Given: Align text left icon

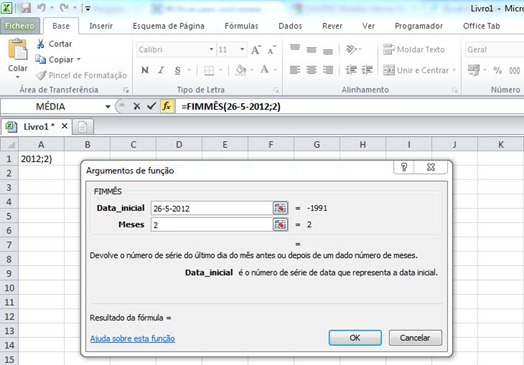Looking at the screenshot, I should 295,70.
